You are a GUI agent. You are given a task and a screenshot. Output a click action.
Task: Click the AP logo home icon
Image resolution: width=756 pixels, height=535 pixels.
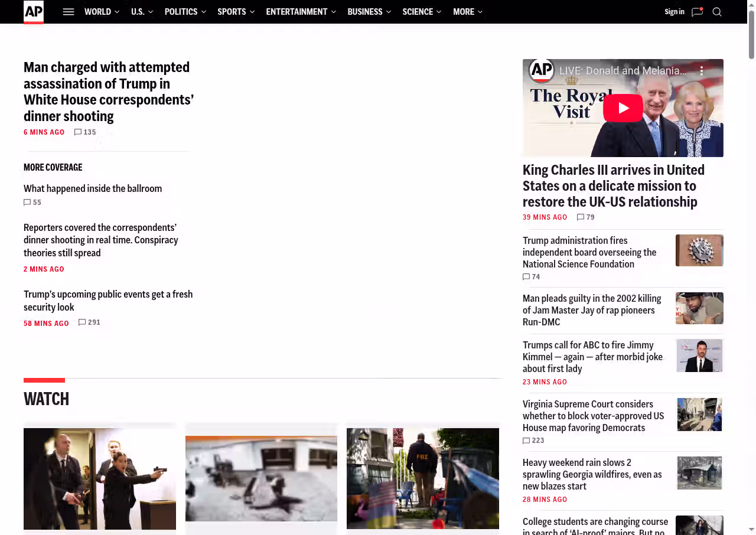coord(34,12)
